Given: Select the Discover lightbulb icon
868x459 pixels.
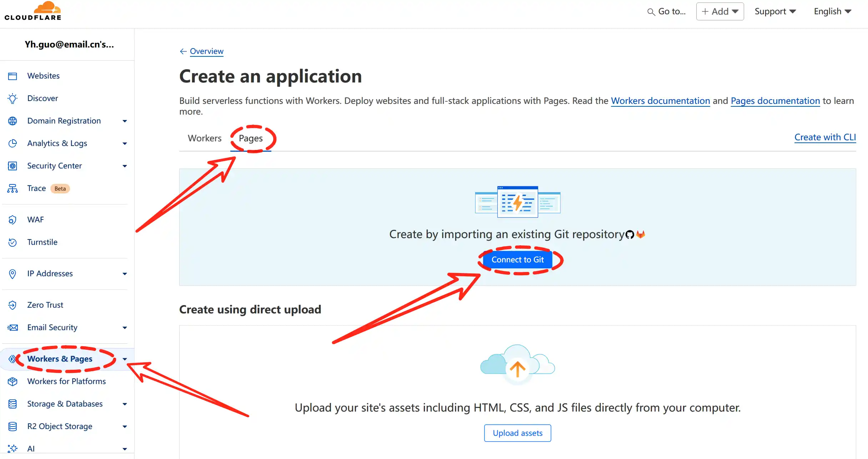Looking at the screenshot, I should point(12,99).
